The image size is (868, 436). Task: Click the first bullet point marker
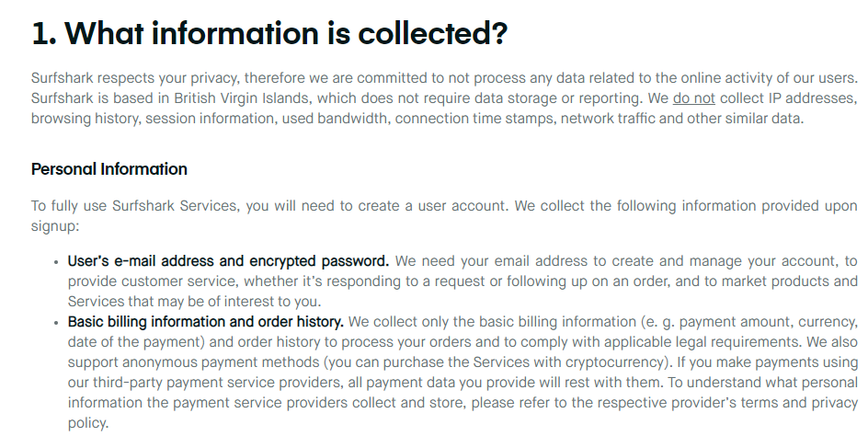pos(56,262)
